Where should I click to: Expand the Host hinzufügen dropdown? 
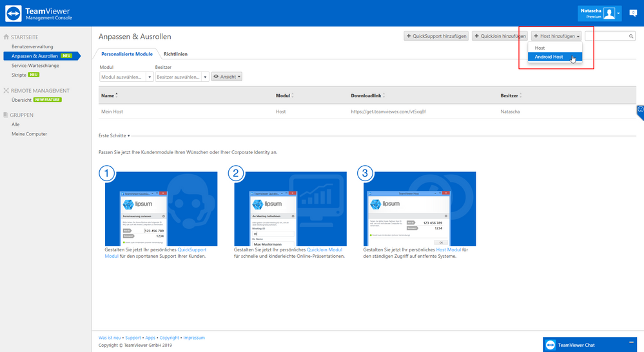[556, 36]
